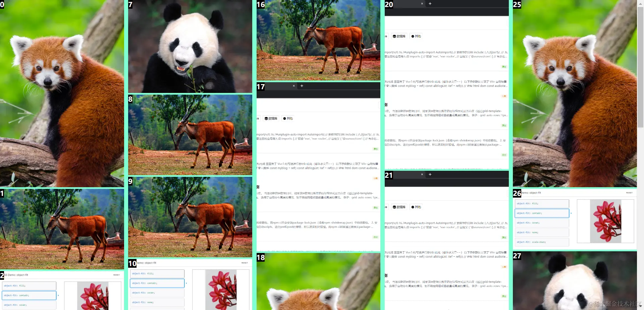This screenshot has width=644, height=310.
Task: Click RESET in card 10 demo
Action: tap(245, 263)
